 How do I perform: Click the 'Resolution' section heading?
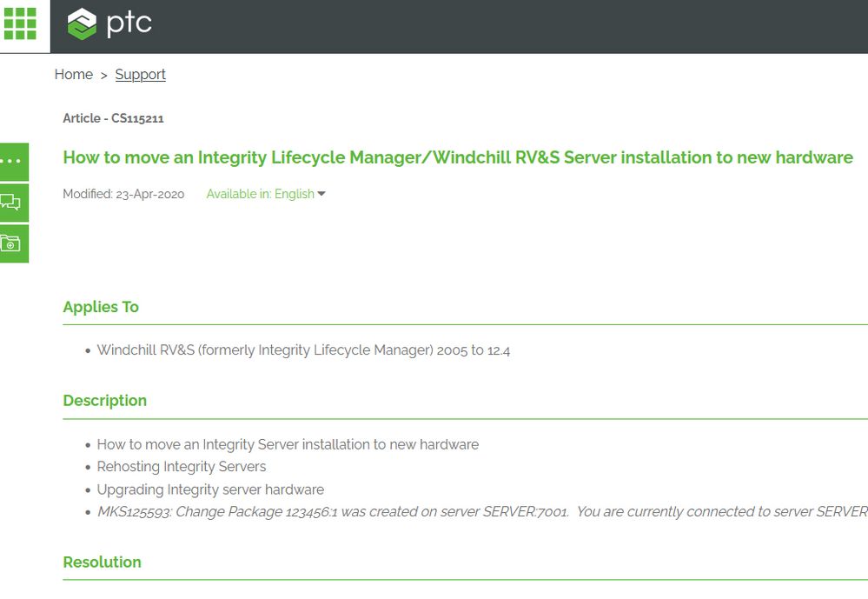coord(102,562)
